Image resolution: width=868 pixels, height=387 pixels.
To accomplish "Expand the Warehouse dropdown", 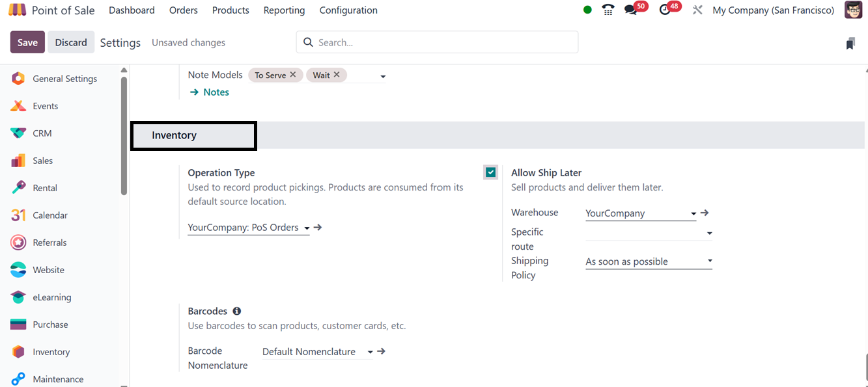I will tap(693, 213).
